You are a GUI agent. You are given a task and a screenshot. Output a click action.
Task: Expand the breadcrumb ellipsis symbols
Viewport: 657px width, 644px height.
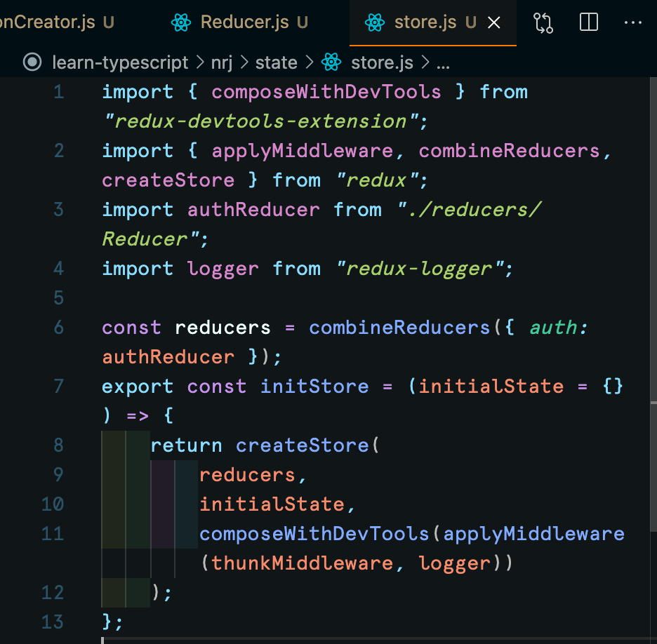tap(443, 65)
